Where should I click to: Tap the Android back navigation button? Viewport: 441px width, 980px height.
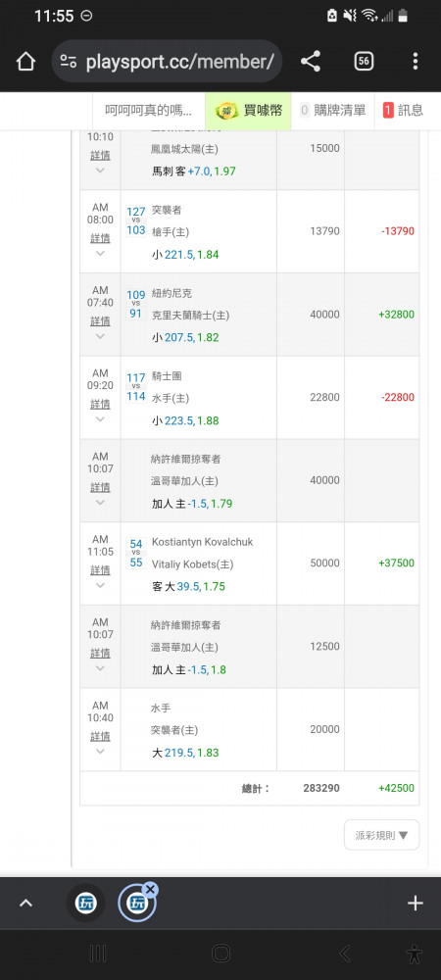[344, 954]
